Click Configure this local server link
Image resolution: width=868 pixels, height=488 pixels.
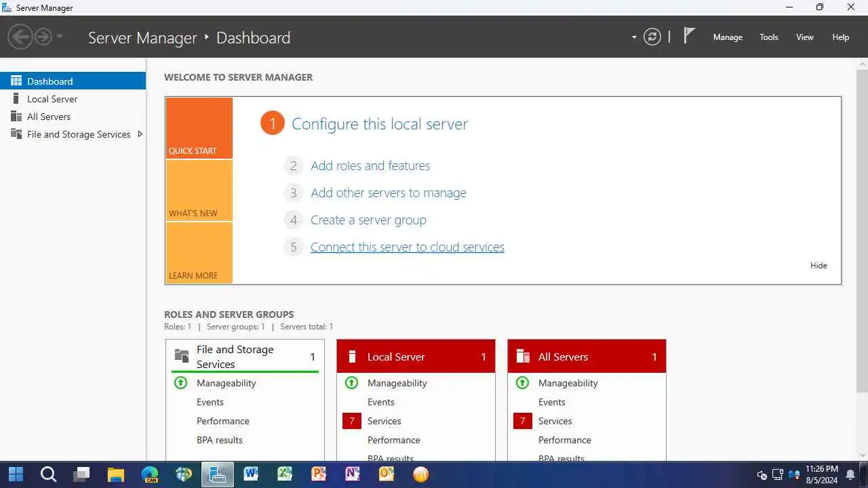pos(380,124)
